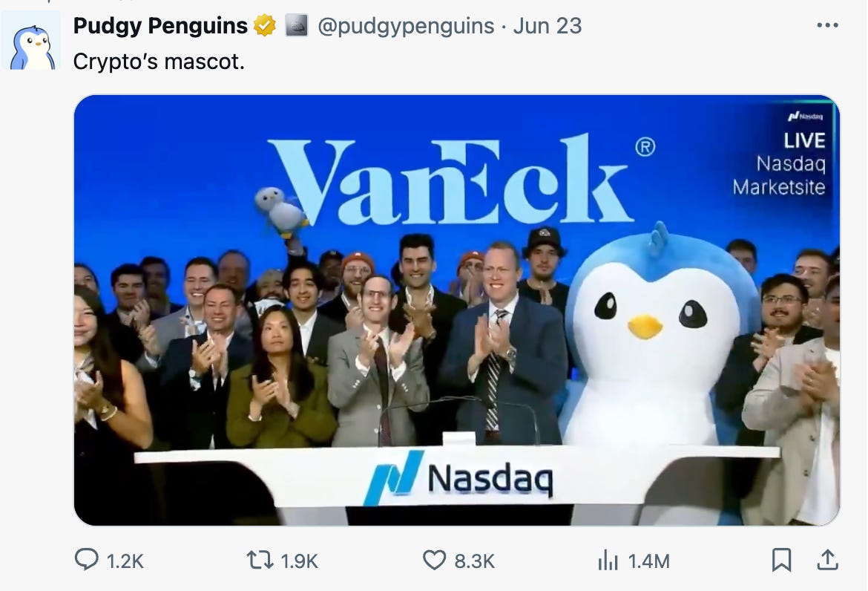Bookmark this post
Image resolution: width=868 pixels, height=591 pixels.
tap(781, 560)
